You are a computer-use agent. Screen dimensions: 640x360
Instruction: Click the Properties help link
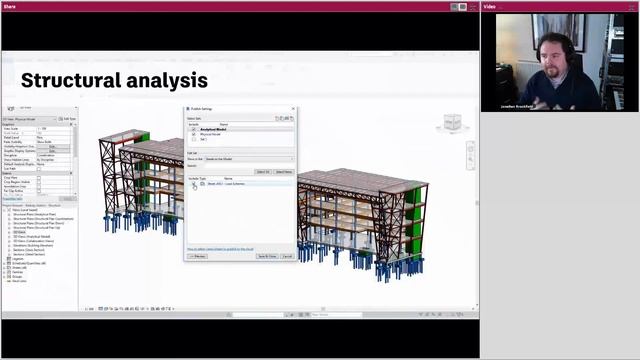tap(13, 199)
